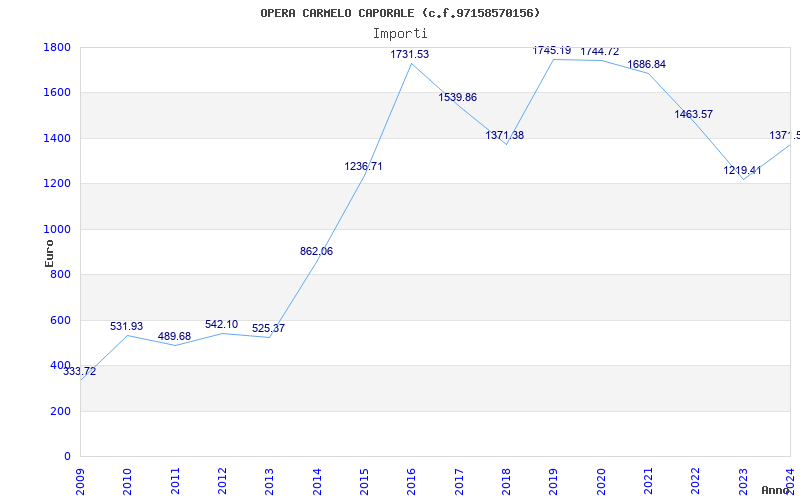Click the 2017 year label
The width and height of the screenshot is (800, 500).
click(459, 482)
